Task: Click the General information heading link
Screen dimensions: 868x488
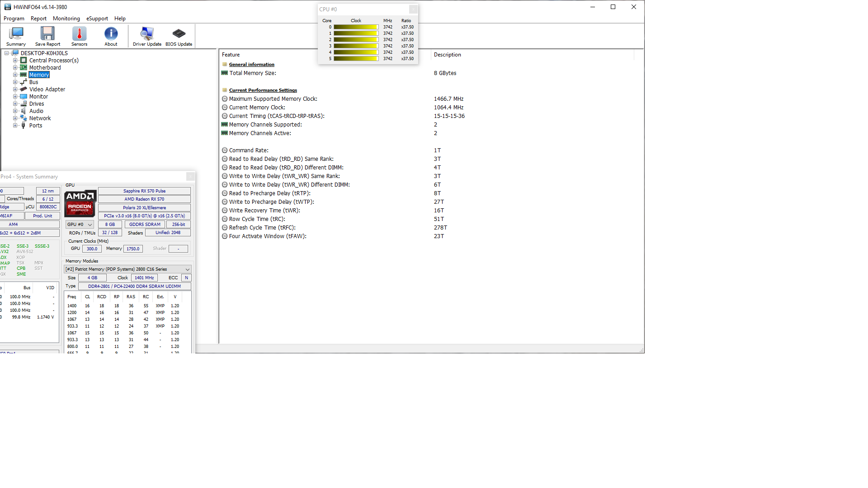Action: [251, 65]
